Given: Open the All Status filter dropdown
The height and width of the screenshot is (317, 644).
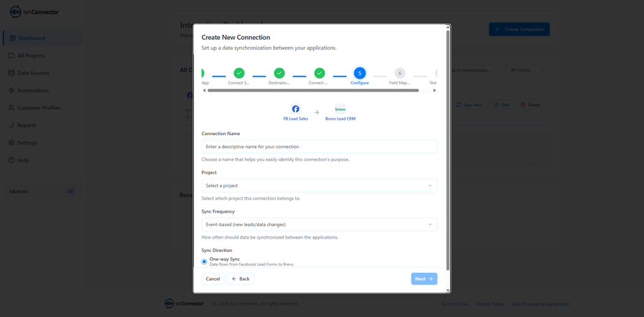Looking at the screenshot, I should coord(527,70).
